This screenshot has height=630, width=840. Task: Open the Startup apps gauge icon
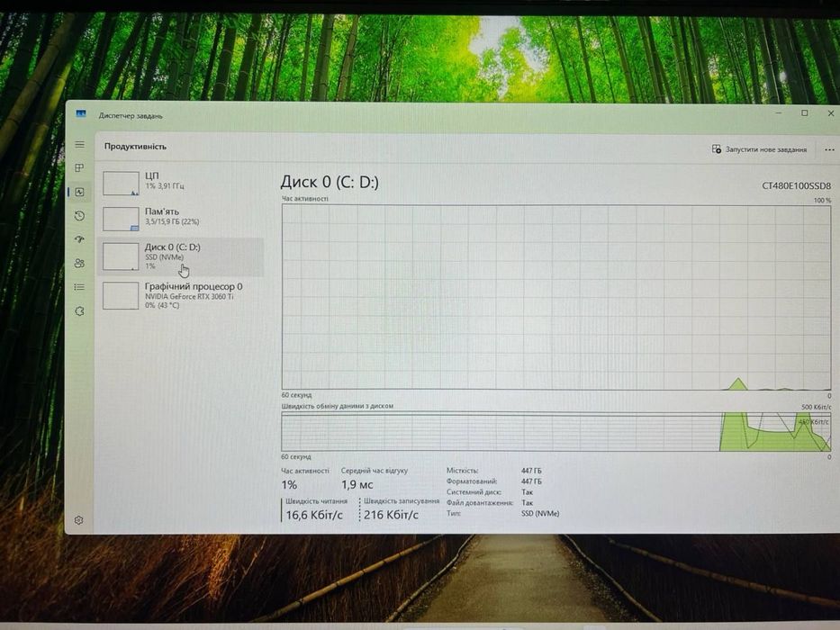(79, 239)
